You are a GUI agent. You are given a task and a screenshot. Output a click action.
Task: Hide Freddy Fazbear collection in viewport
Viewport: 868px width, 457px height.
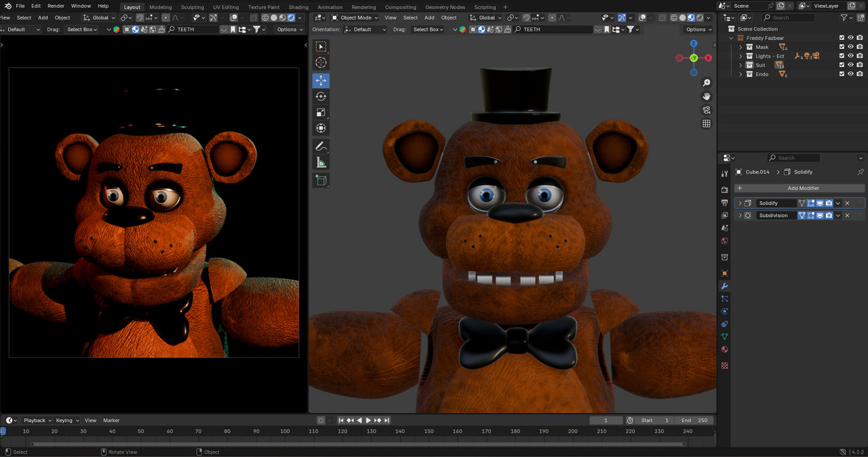850,38
